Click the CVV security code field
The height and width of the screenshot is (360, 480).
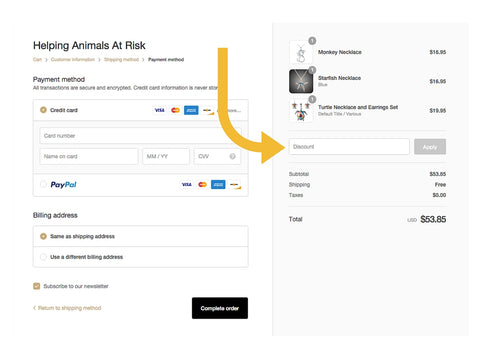pos(217,156)
